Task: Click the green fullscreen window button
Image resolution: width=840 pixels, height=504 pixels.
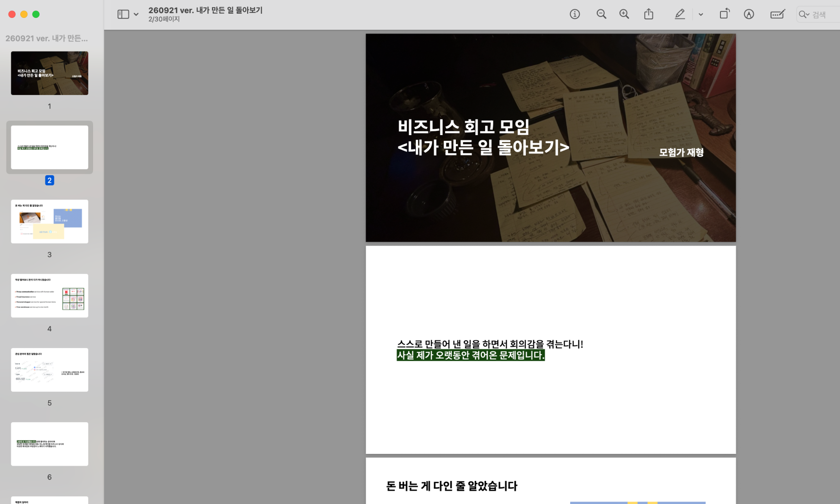Action: click(36, 14)
